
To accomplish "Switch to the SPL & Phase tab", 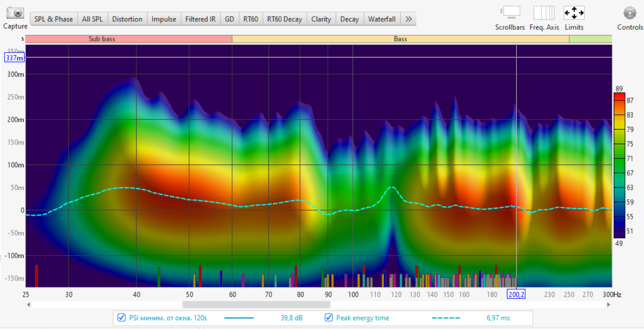I will (53, 19).
